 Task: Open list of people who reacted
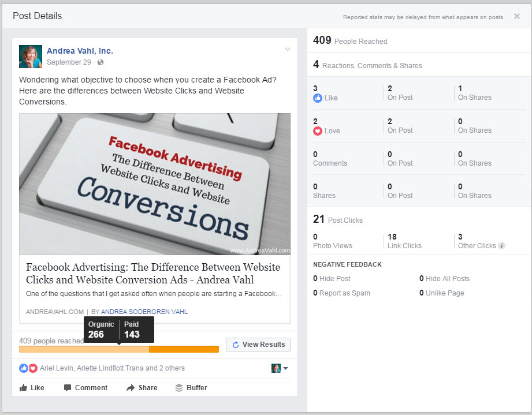[112, 368]
